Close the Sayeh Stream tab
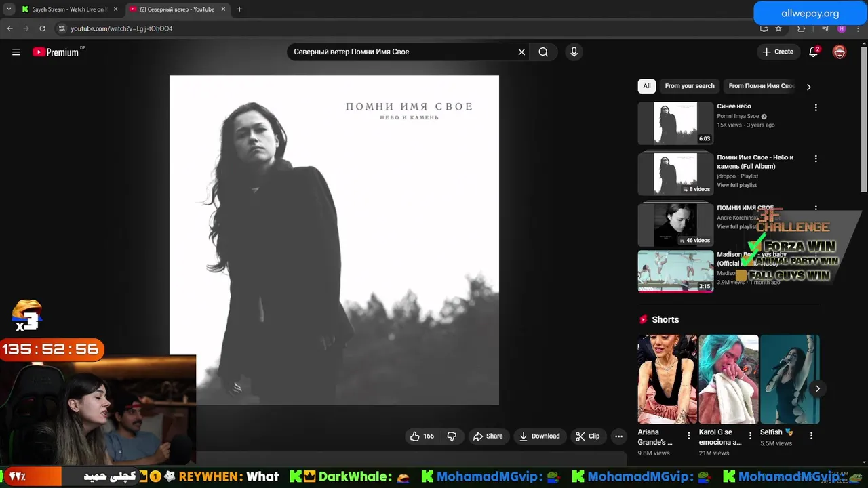This screenshot has width=868, height=488. 115,9
